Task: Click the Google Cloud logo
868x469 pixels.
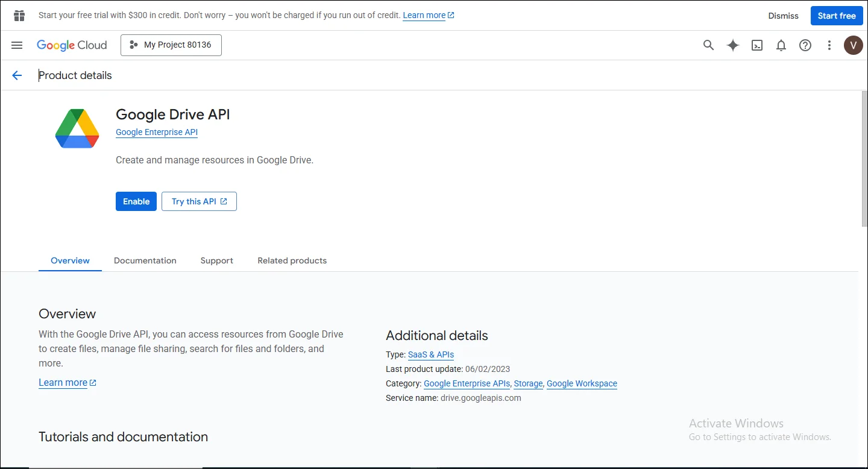Action: [x=72, y=45]
